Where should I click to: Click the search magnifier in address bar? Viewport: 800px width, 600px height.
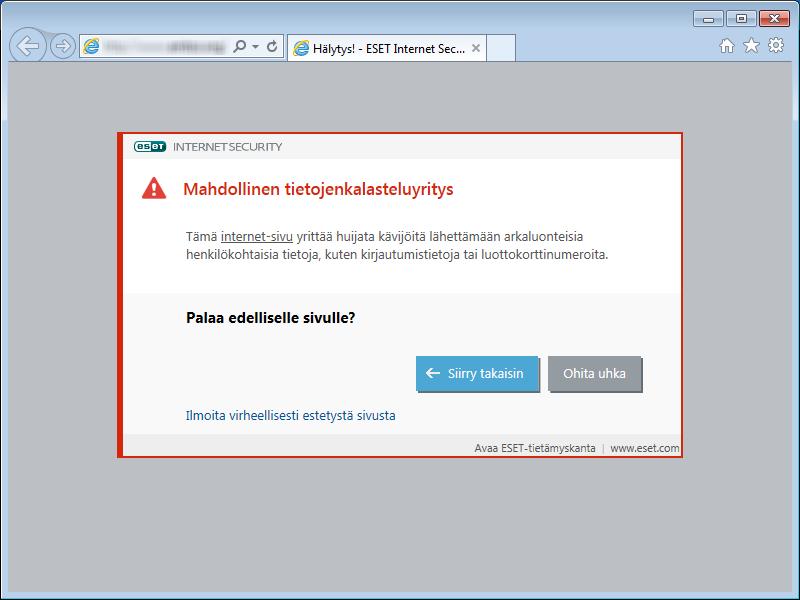pos(239,46)
